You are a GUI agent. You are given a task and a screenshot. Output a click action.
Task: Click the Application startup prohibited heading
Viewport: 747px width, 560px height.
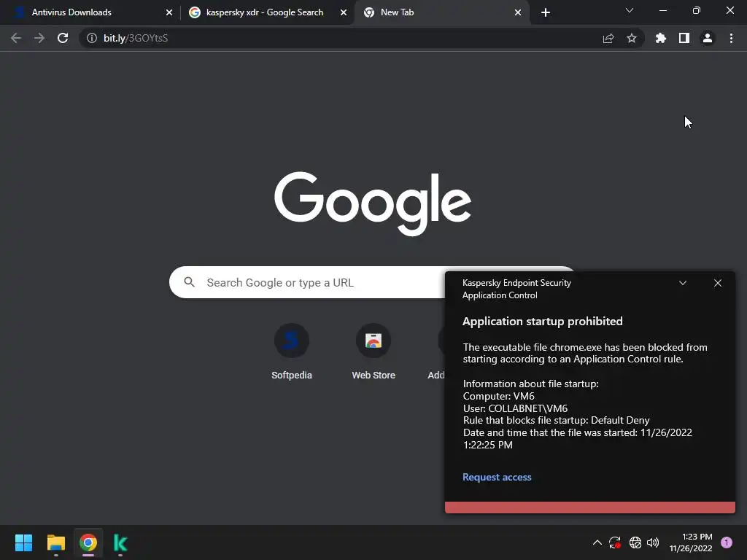click(543, 322)
